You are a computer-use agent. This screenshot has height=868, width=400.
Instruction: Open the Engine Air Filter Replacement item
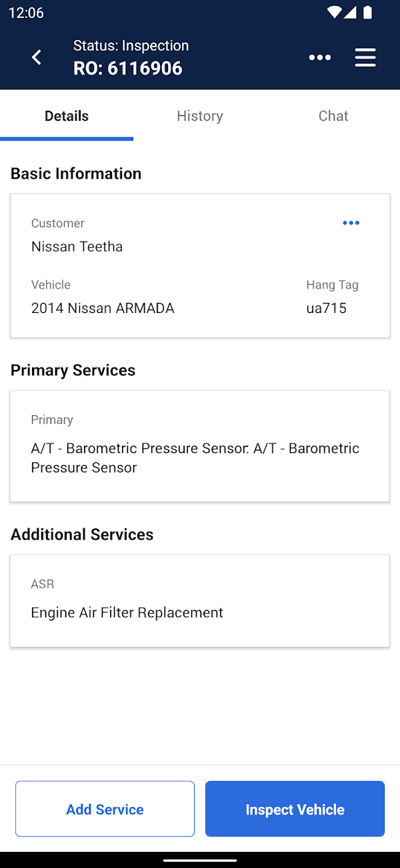[x=127, y=612]
